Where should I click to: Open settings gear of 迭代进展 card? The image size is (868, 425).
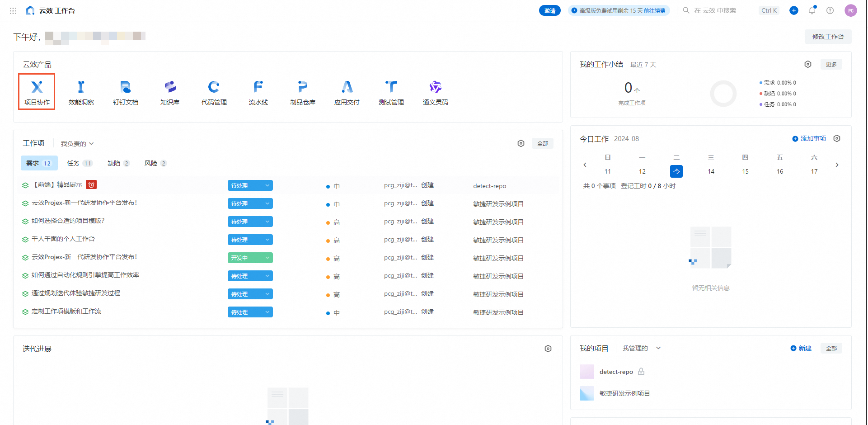[x=548, y=349]
